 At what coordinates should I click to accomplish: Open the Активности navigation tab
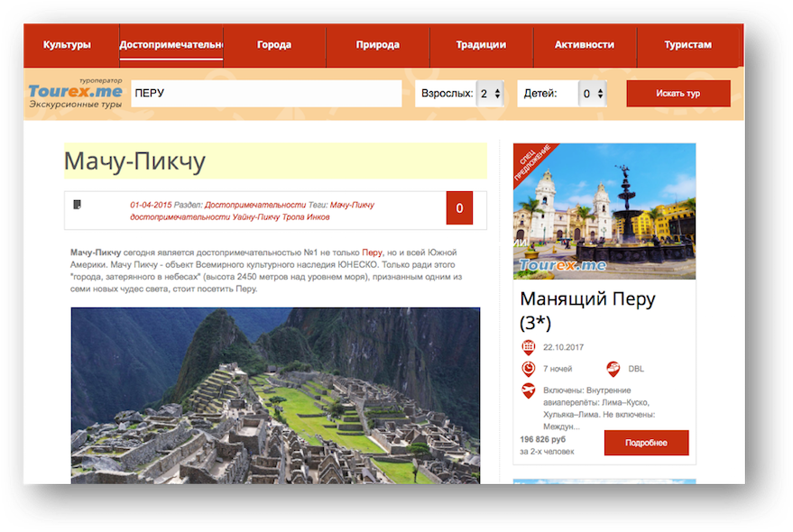pyautogui.click(x=585, y=44)
